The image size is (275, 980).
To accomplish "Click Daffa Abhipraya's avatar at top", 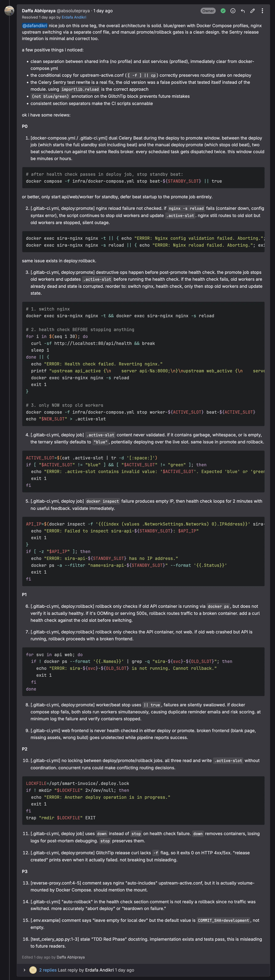I will [x=9, y=11].
